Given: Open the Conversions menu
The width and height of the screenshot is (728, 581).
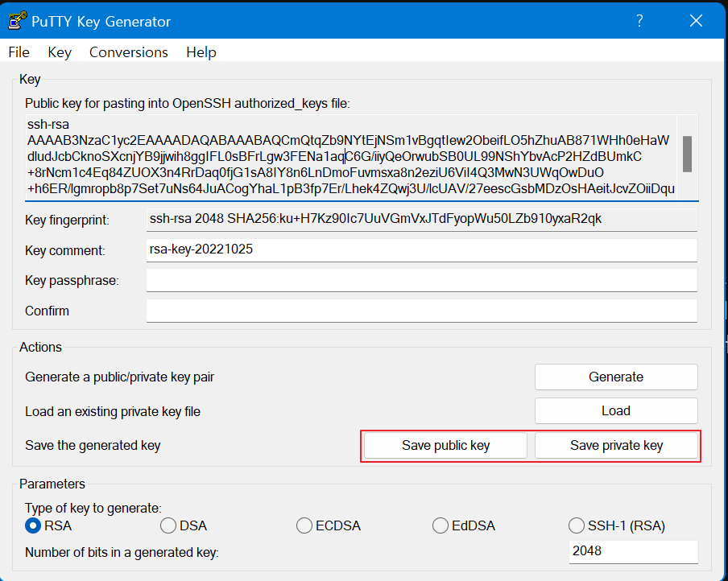Looking at the screenshot, I should [x=129, y=52].
